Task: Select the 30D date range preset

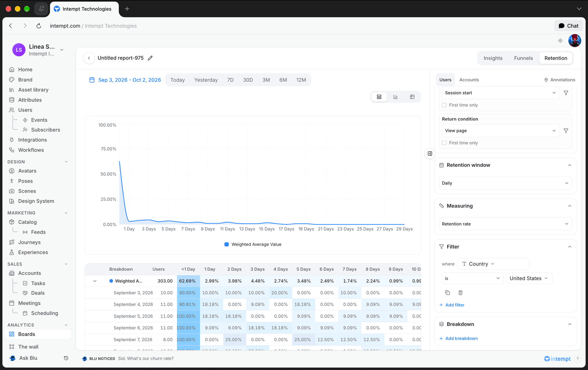Action: [x=248, y=80]
